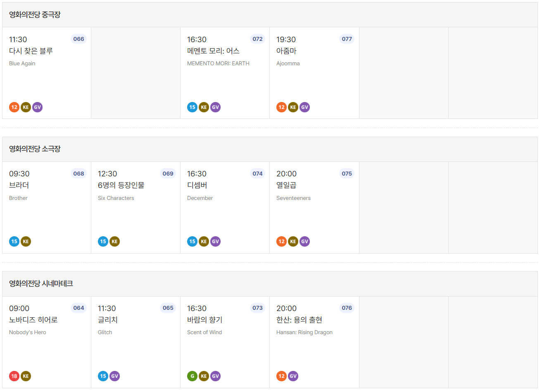Open the film title 디셈버
Image resolution: width=542 pixels, height=392 pixels.
pos(197,185)
